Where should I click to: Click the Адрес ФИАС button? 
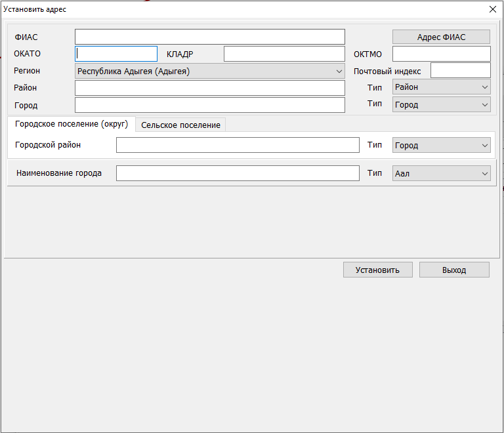[441, 37]
